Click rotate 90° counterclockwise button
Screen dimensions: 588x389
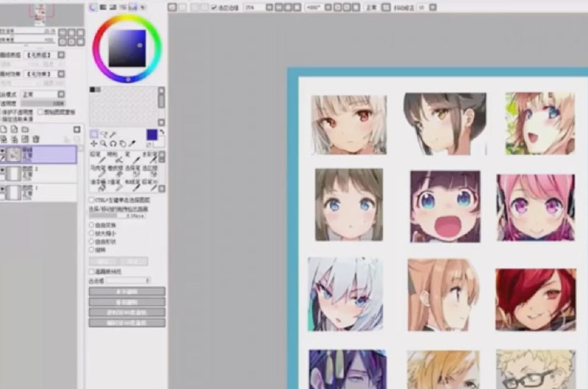[126, 312]
